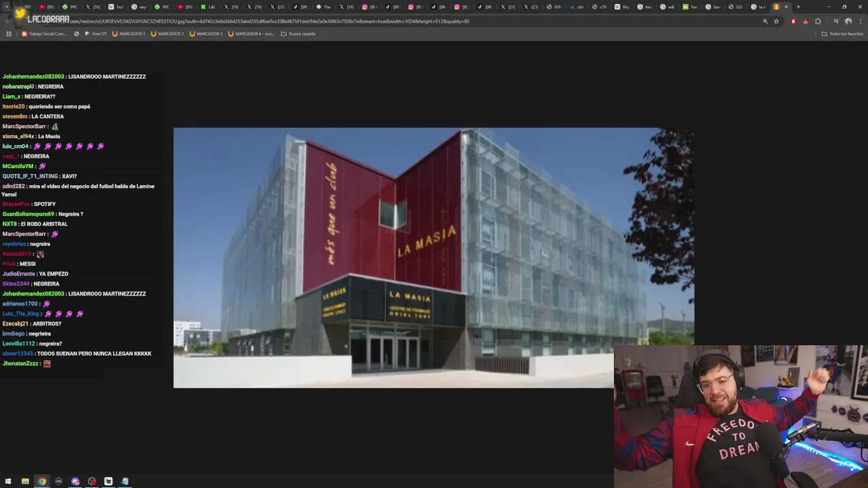Switch to the Google 'bas' tab
The image size is (868, 488).
tap(714, 7)
